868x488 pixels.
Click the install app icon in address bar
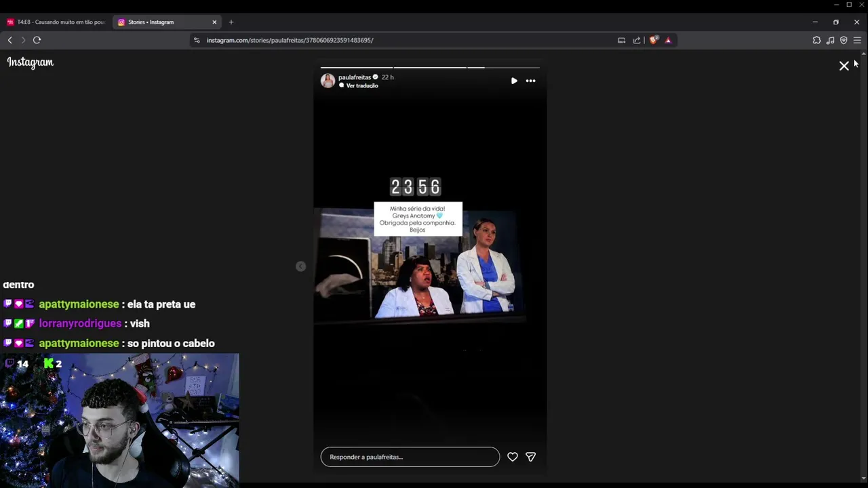pos(621,40)
